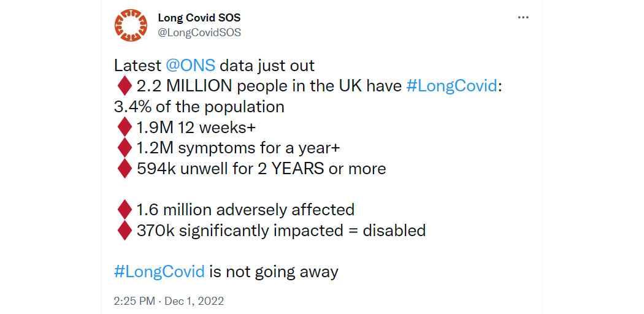This screenshot has height=314, width=644.
Task: Open the Long Covid SOS profile avatar
Action: click(x=131, y=25)
